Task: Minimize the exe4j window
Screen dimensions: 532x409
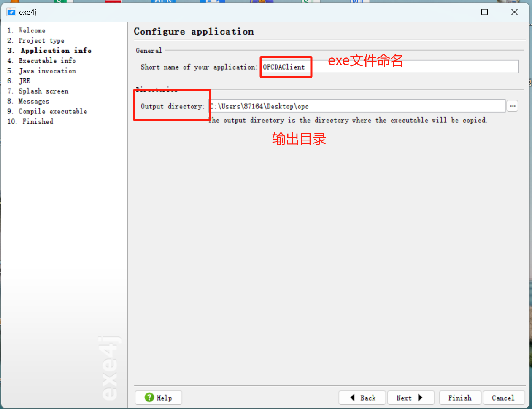Action: (455, 12)
